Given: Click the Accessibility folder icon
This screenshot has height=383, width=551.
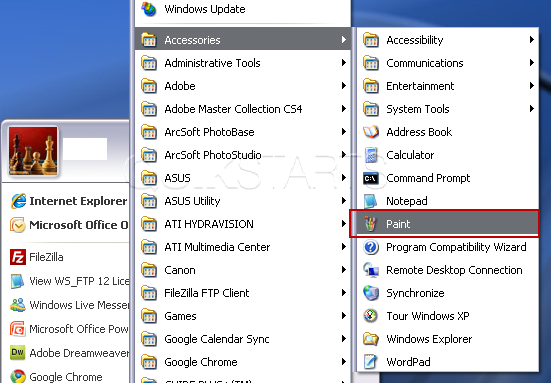Looking at the screenshot, I should (371, 40).
